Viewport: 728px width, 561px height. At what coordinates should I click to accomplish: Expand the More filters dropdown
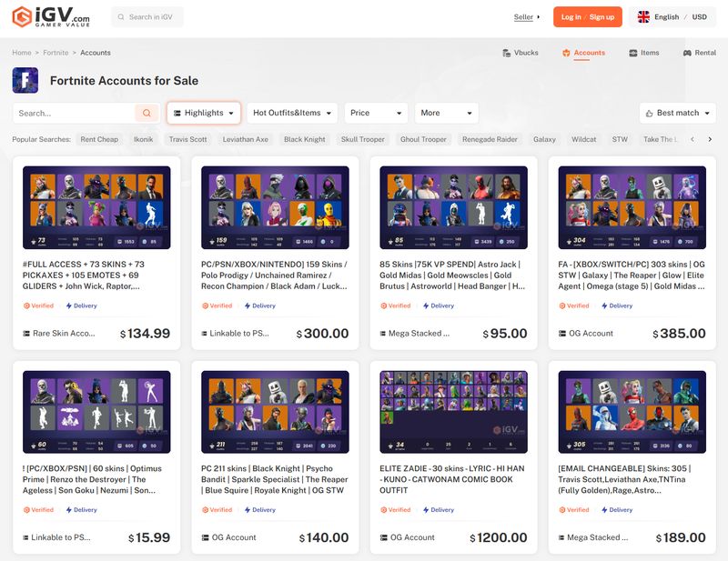pos(446,114)
